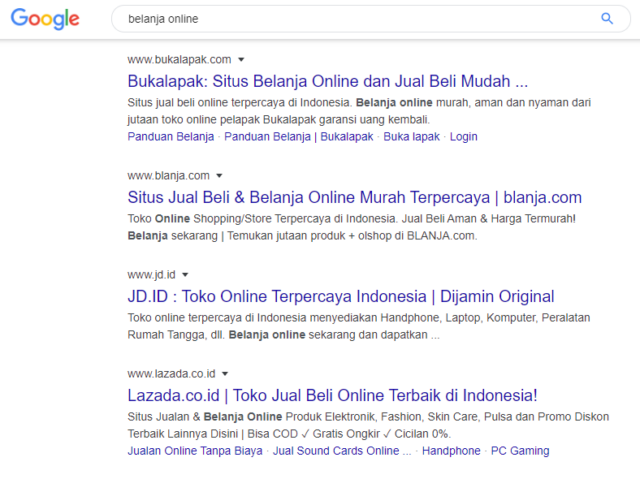Image resolution: width=640 pixels, height=479 pixels.
Task: Click snippet 'Toko Online Shopping/Store Terpercaya di Indonesia'
Action: pyautogui.click(x=262, y=219)
